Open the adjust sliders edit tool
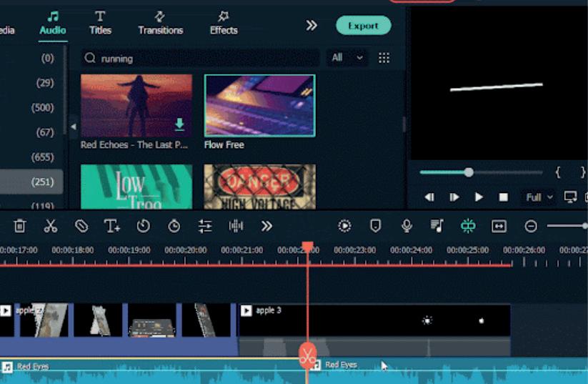 [205, 226]
